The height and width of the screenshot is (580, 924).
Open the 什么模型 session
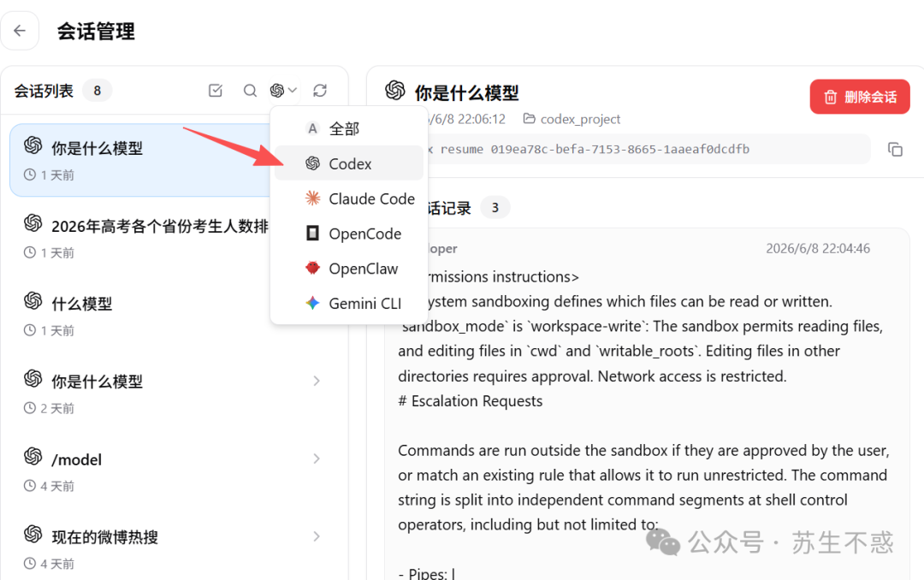pyautogui.click(x=140, y=316)
